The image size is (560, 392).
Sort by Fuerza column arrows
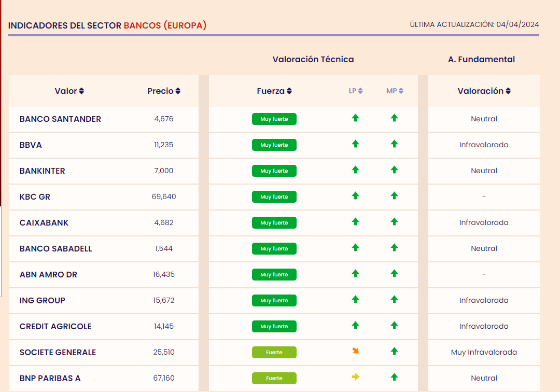(x=289, y=91)
